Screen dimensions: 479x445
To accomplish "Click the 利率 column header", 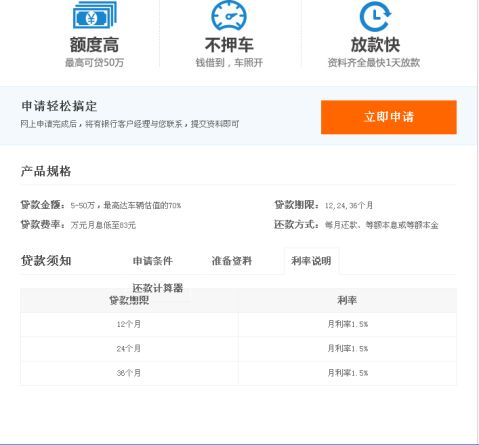I will tap(347, 300).
